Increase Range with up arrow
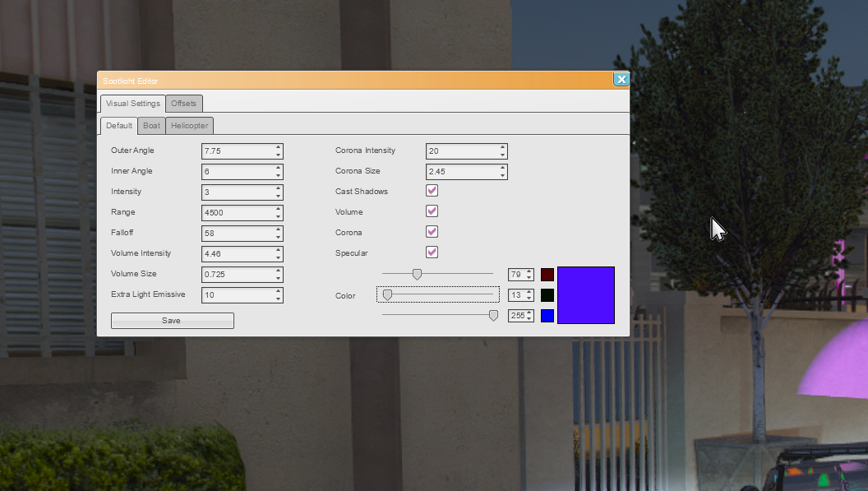This screenshot has height=491, width=868. pos(279,209)
